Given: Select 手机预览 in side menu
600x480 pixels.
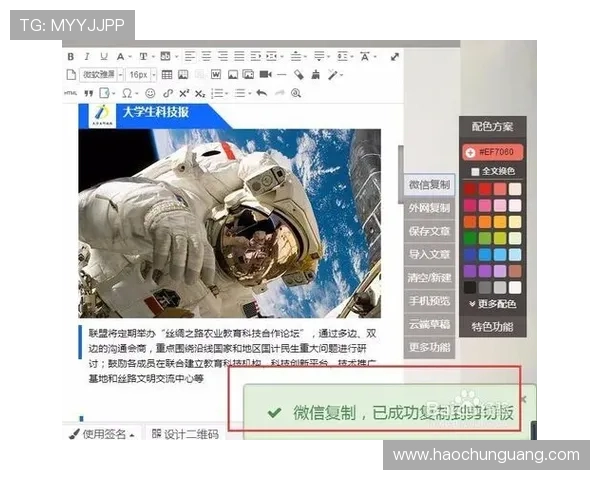Looking at the screenshot, I should tap(429, 301).
